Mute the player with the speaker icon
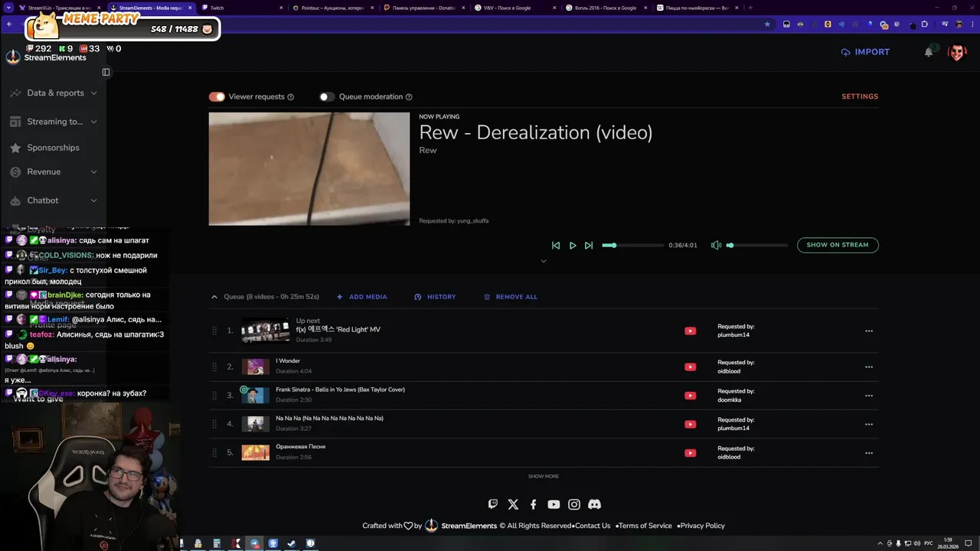Image resolution: width=980 pixels, height=551 pixels. pos(716,245)
